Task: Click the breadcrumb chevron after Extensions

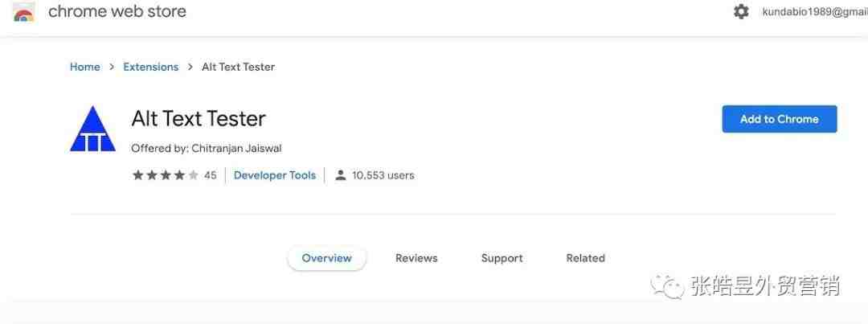Action: point(190,67)
